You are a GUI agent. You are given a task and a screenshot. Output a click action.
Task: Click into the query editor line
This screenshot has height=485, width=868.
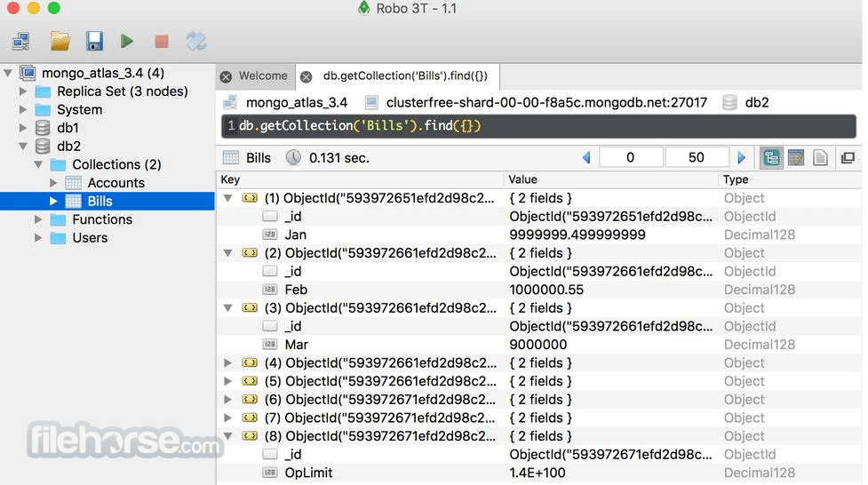[538, 125]
